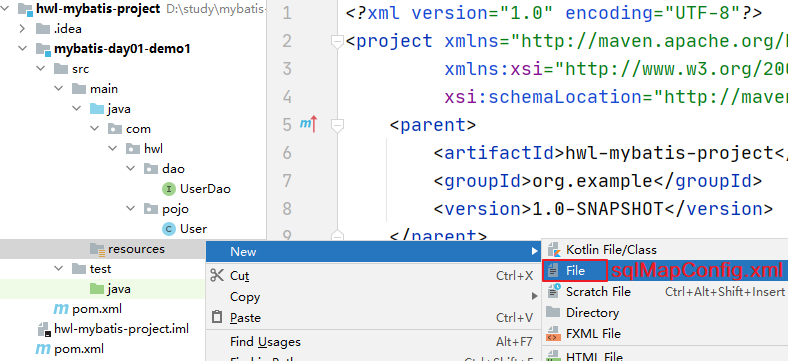Click the hwl-mybatis-project.iml file icon

pos(44,329)
